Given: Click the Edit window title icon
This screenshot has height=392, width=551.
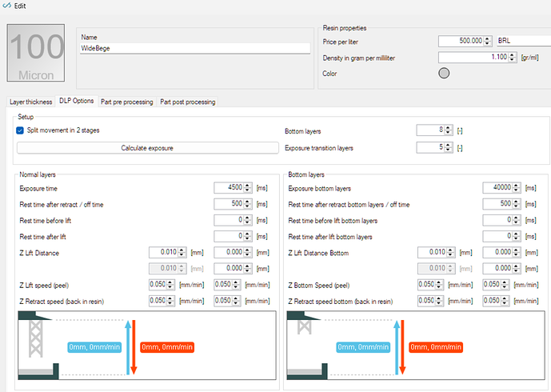Looking at the screenshot, I should (6, 6).
